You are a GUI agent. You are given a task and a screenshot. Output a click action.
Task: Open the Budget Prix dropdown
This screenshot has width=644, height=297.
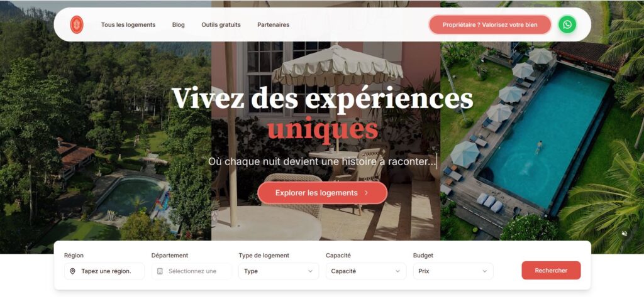tap(453, 271)
